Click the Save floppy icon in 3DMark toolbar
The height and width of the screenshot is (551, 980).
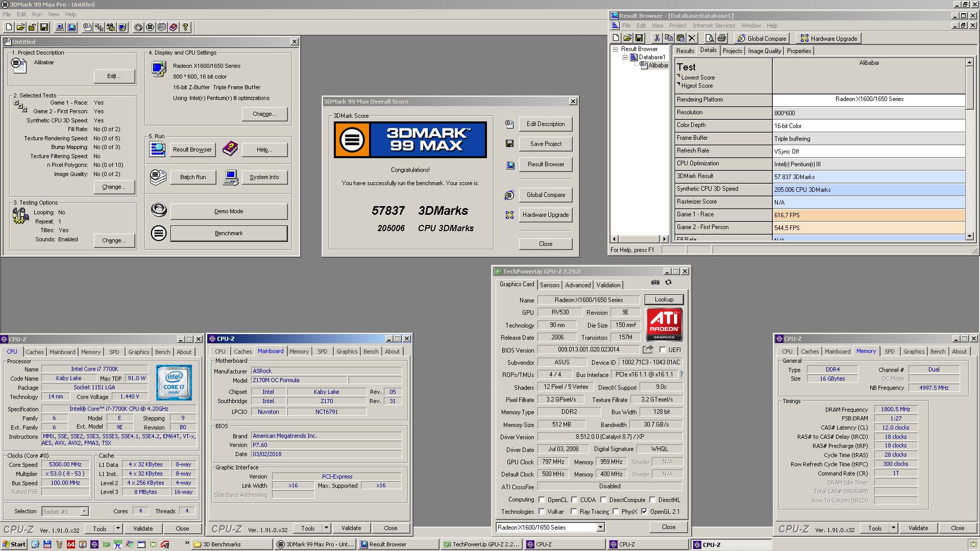point(44,28)
